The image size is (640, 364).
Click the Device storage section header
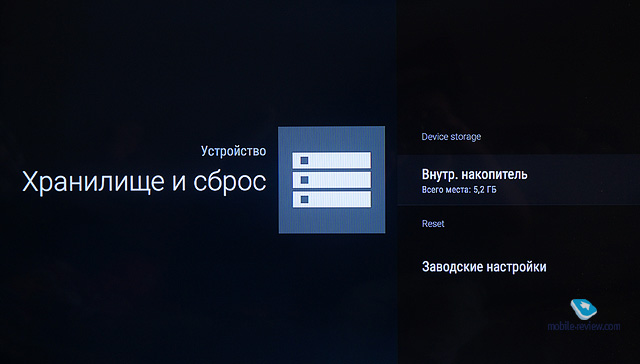click(x=451, y=137)
